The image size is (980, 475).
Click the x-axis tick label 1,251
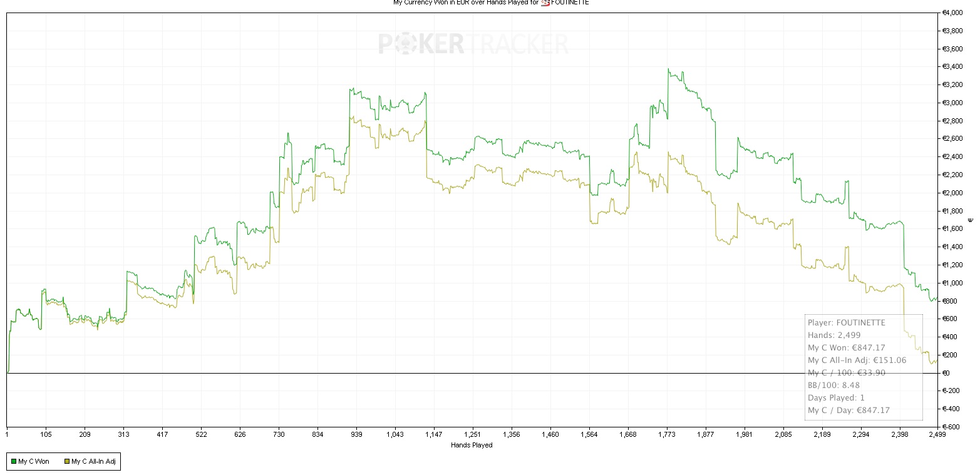tap(473, 434)
